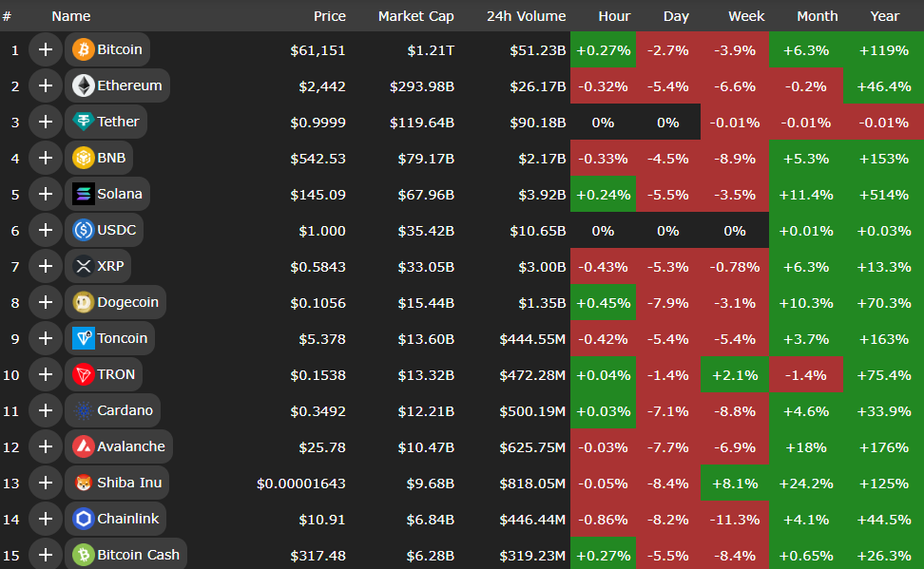
Task: Open the Cardano coin name link
Action: click(125, 410)
